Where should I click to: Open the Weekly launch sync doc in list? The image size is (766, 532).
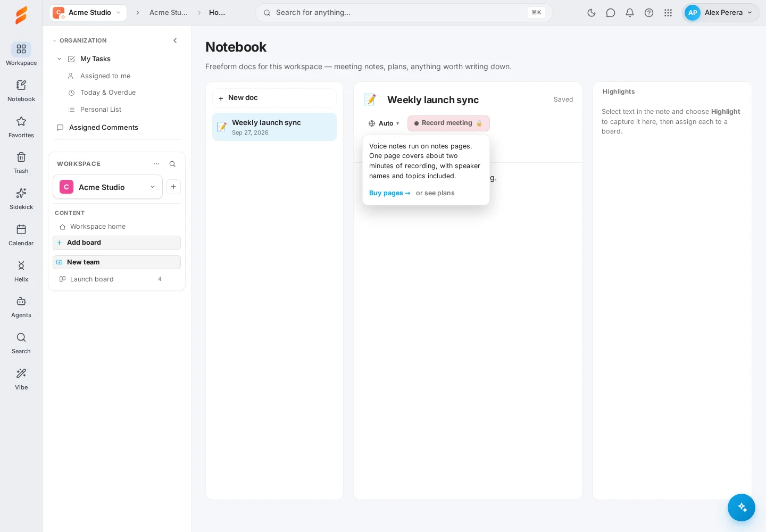click(x=274, y=127)
